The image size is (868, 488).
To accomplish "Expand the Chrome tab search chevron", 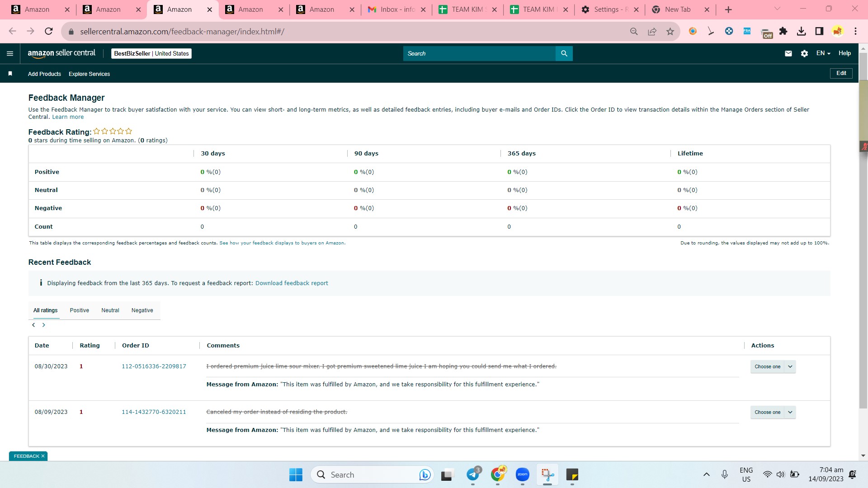I will pyautogui.click(x=777, y=9).
